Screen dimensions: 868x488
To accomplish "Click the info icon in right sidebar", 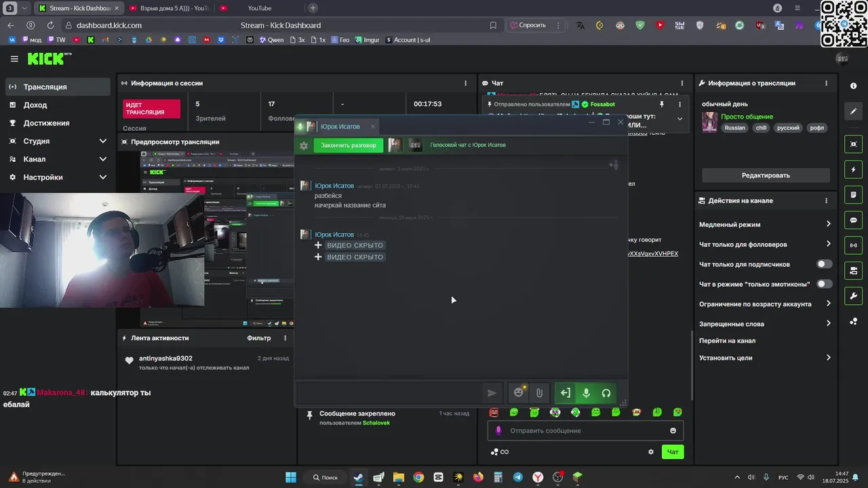I will 853,86.
